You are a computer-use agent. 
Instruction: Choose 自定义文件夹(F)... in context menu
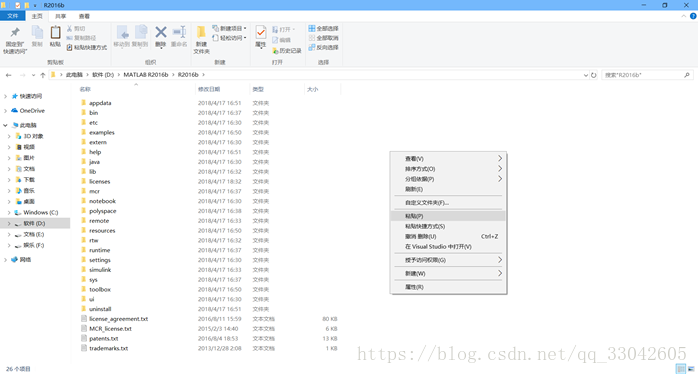click(x=448, y=203)
